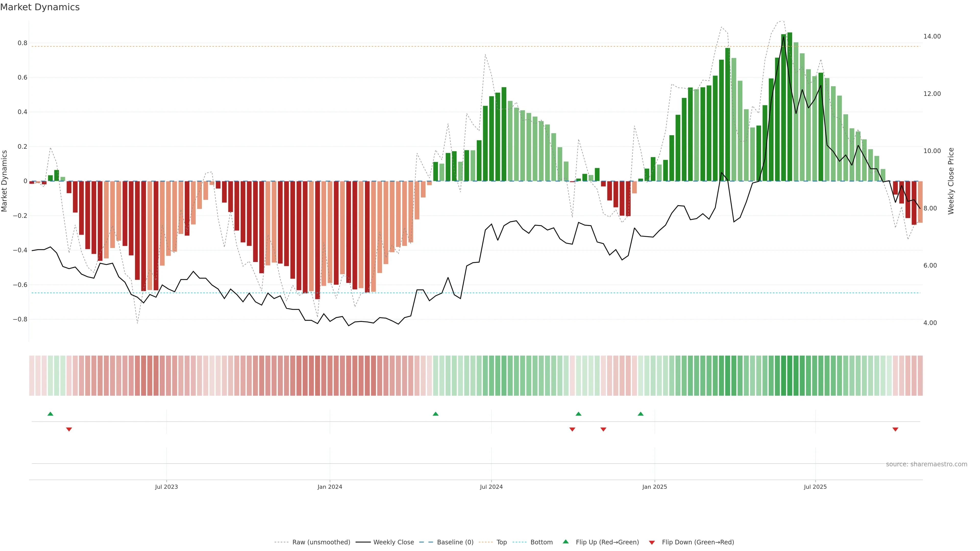The height and width of the screenshot is (551, 980).
Task: Click the first red flip-down triangle marker
Action: 69,429
